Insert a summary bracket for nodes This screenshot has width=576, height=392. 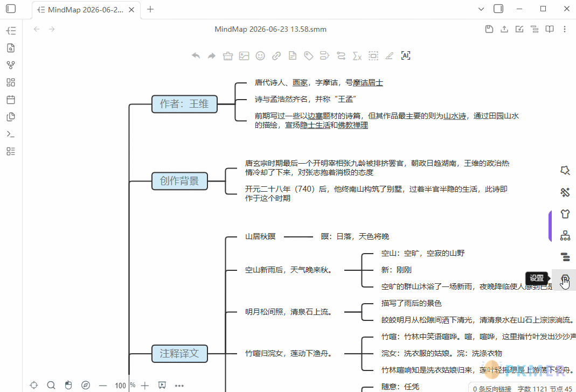(x=325, y=56)
